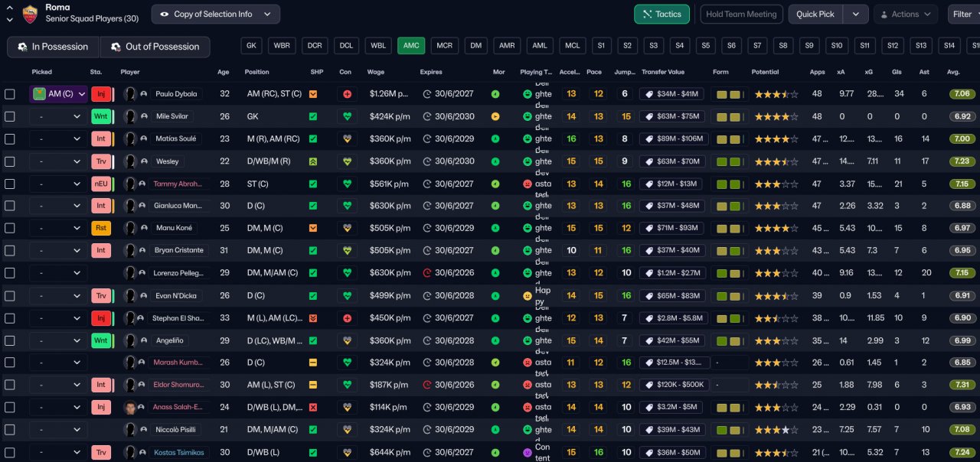Click Manu Koné's form colour squares

coord(730,228)
